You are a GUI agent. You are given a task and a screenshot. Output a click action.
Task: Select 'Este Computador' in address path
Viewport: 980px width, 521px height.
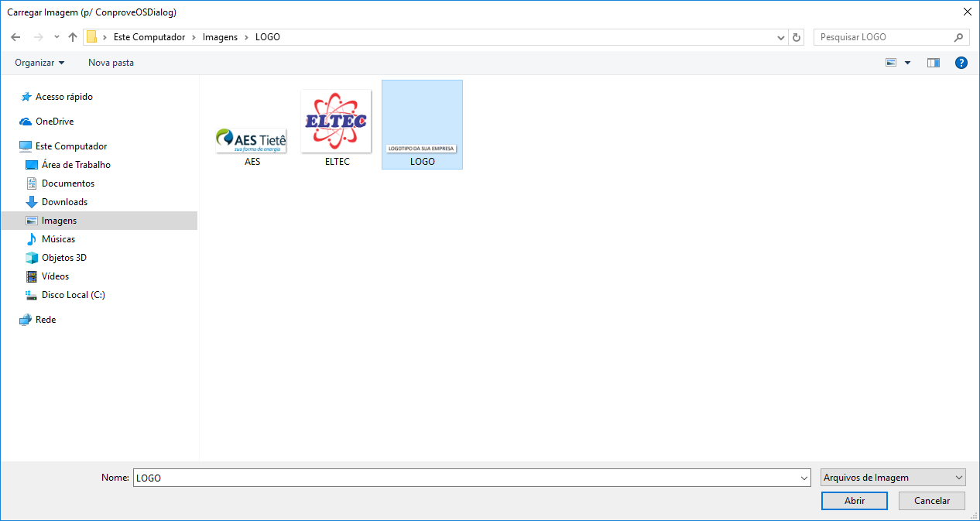click(149, 37)
